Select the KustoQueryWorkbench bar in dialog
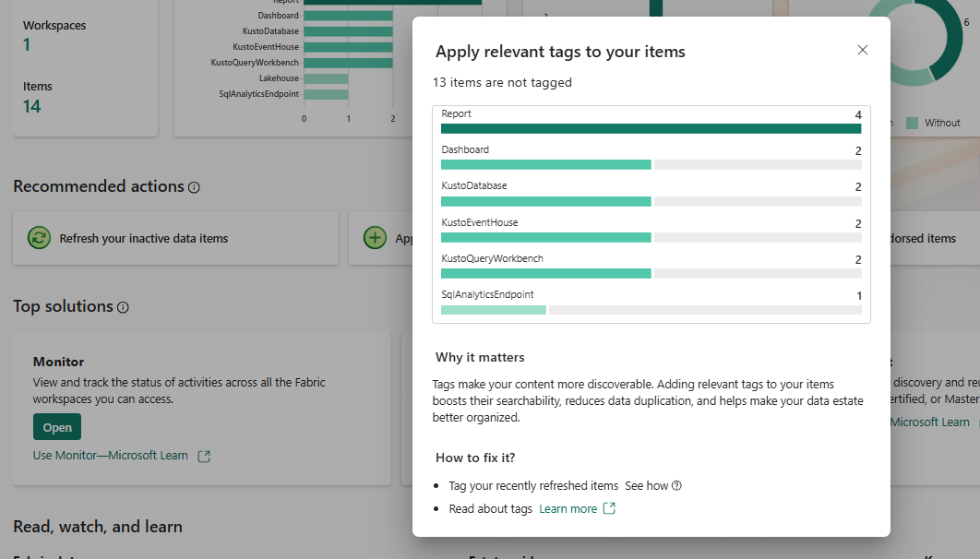Viewport: 980px width, 559px height. [x=546, y=273]
